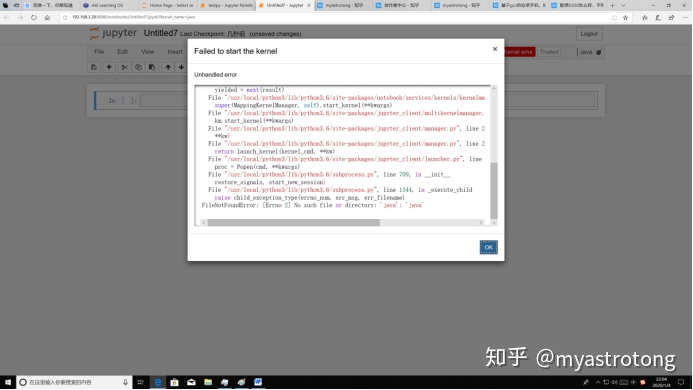Click the File Explorer taskbar icon
Viewport: 693px width, 390px height.
coord(208,382)
